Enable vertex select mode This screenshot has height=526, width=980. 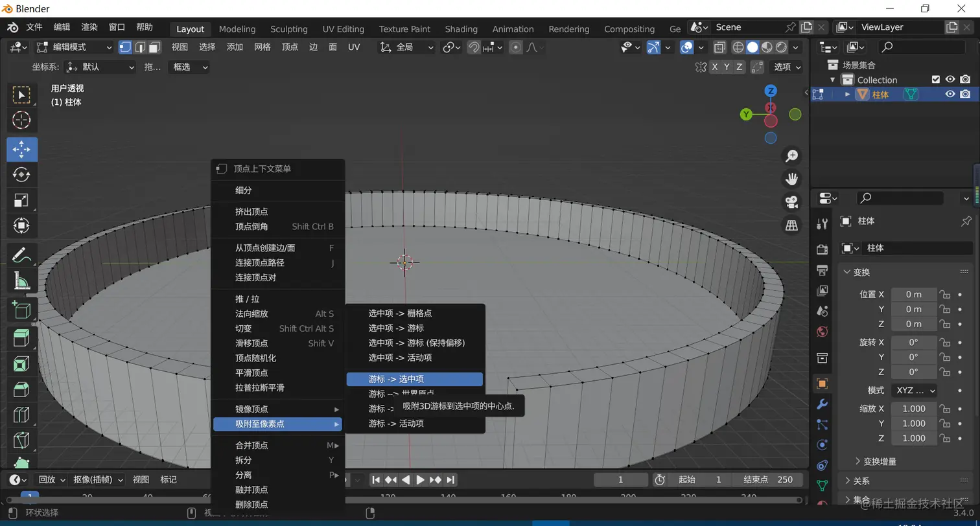pyautogui.click(x=125, y=47)
